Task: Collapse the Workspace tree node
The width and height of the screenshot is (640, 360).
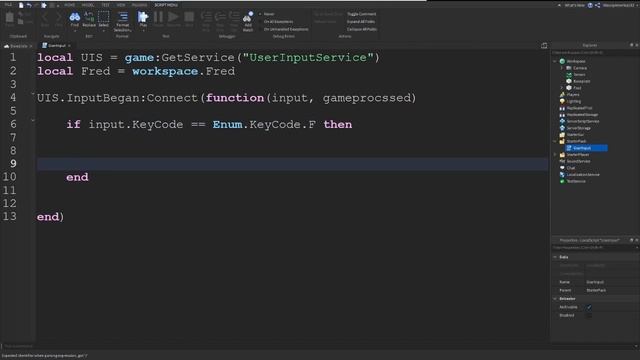Action: pyautogui.click(x=555, y=61)
